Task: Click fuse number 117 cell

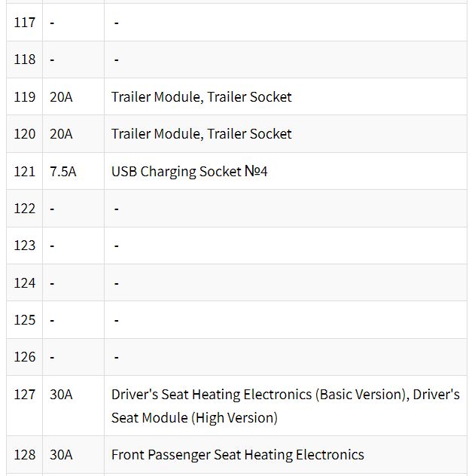Action: pyautogui.click(x=25, y=23)
